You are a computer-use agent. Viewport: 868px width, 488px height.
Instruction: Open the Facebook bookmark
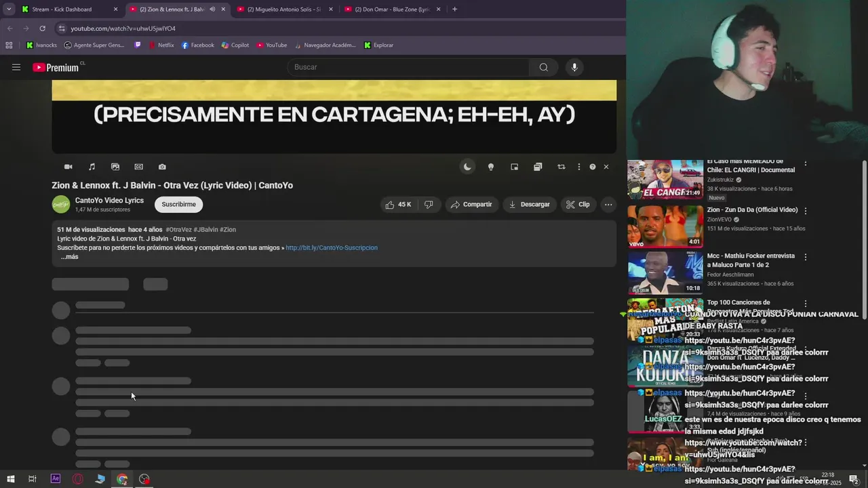(x=198, y=45)
